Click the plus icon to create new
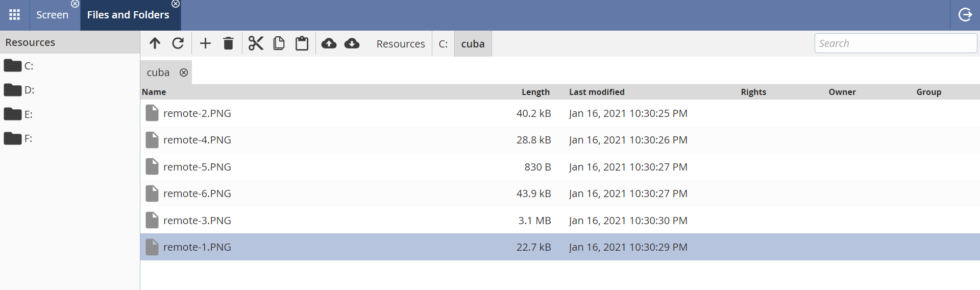980x290 pixels. click(x=205, y=43)
